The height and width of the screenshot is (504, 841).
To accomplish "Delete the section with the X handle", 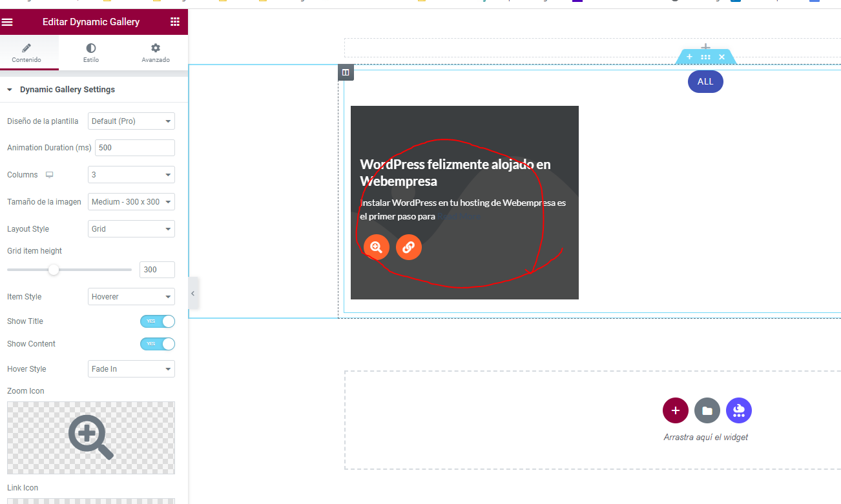I will coord(722,57).
